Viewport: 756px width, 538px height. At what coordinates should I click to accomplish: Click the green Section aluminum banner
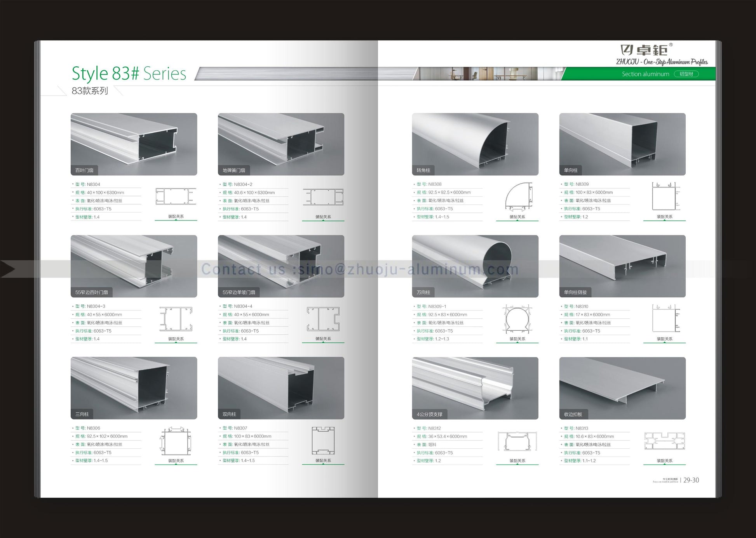(645, 74)
